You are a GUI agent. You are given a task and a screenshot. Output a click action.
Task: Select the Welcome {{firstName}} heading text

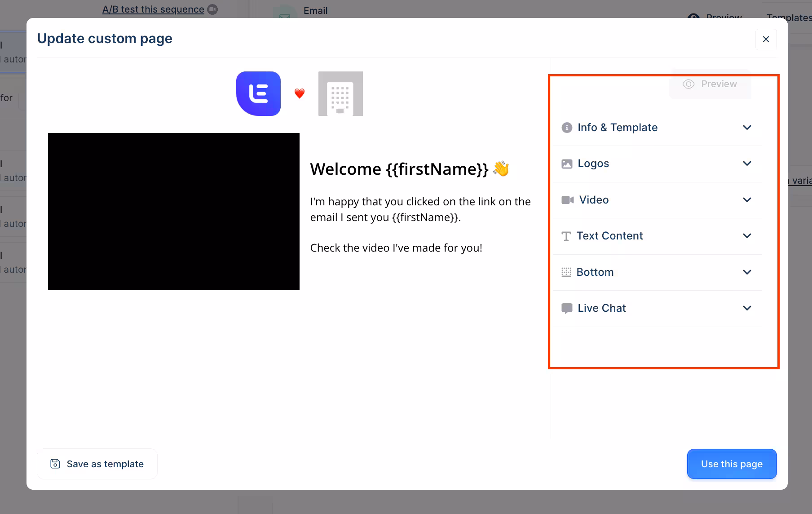coord(399,169)
